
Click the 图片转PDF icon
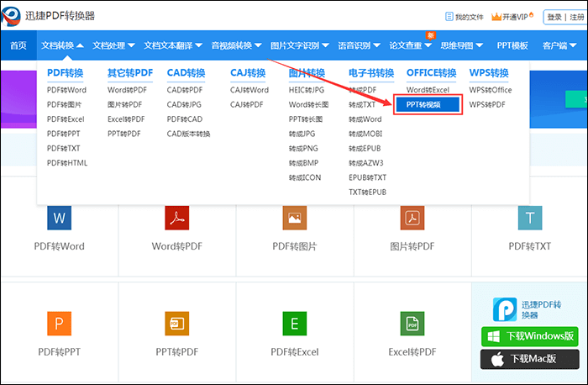412,218
